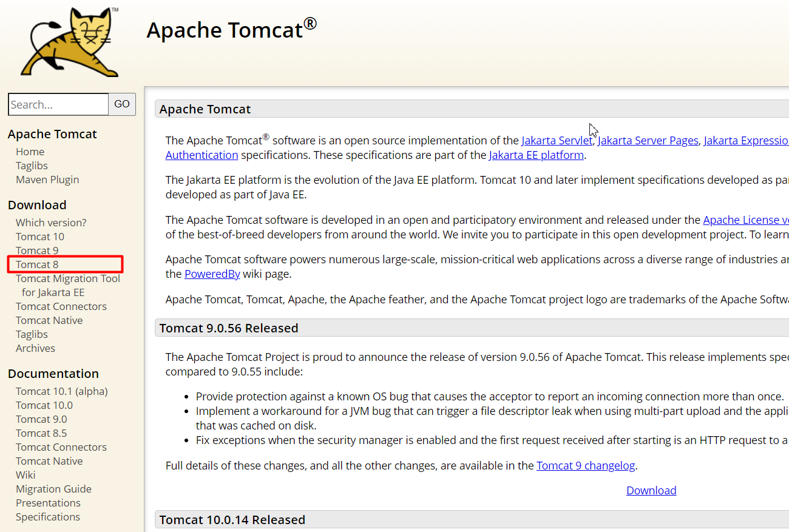Select Archives in the Download section
This screenshot has width=789, height=532.
tap(35, 348)
